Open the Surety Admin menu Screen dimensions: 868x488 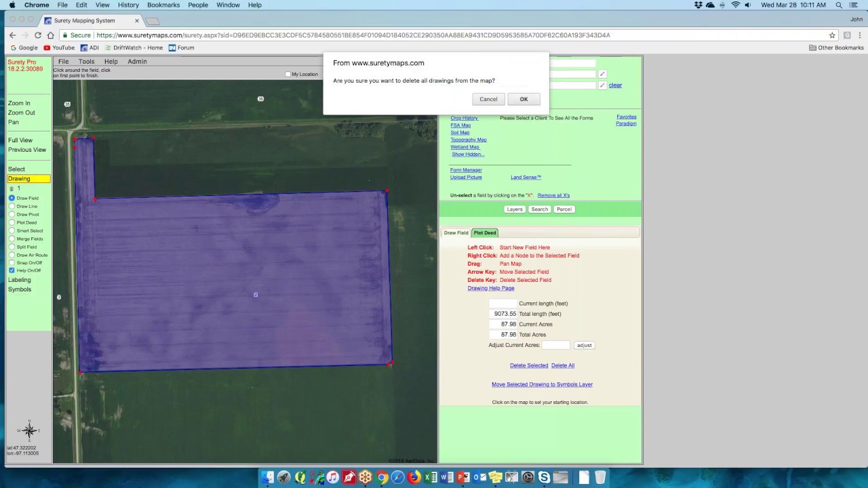click(x=137, y=62)
